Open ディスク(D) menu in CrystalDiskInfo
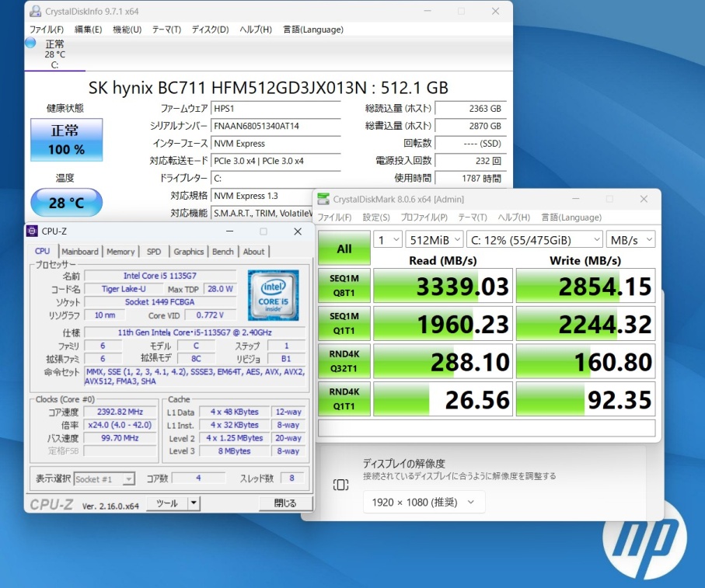Image resolution: width=705 pixels, height=588 pixels. (x=210, y=30)
